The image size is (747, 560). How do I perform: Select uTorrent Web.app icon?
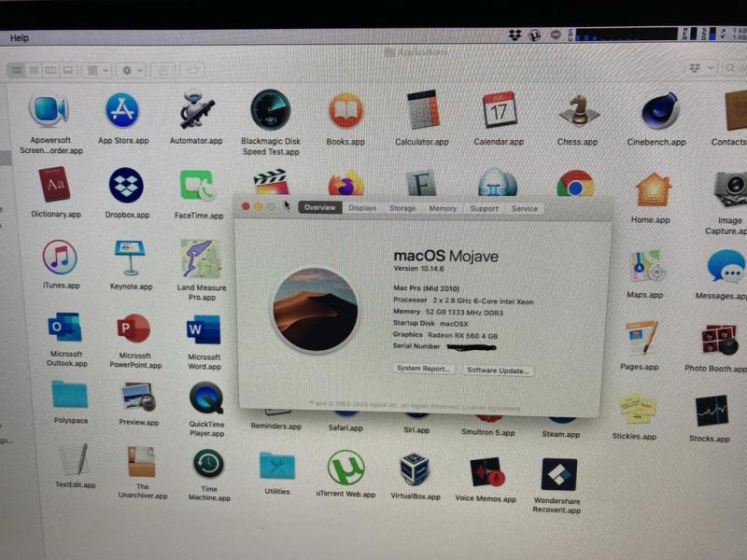pyautogui.click(x=345, y=468)
